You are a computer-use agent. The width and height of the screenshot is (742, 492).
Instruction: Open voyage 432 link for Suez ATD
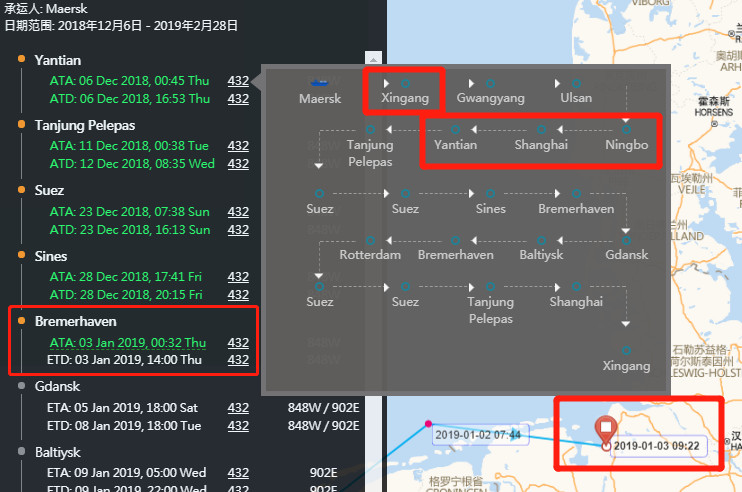pyautogui.click(x=238, y=229)
